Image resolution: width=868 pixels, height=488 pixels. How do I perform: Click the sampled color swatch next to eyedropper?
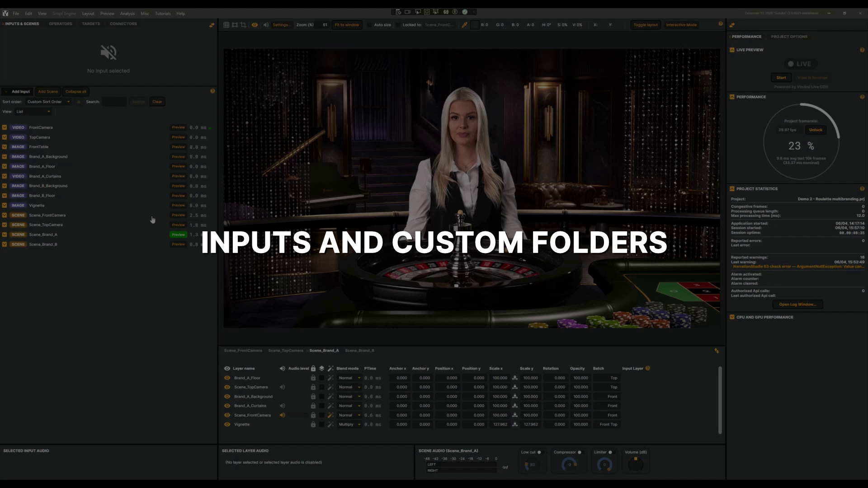click(475, 25)
